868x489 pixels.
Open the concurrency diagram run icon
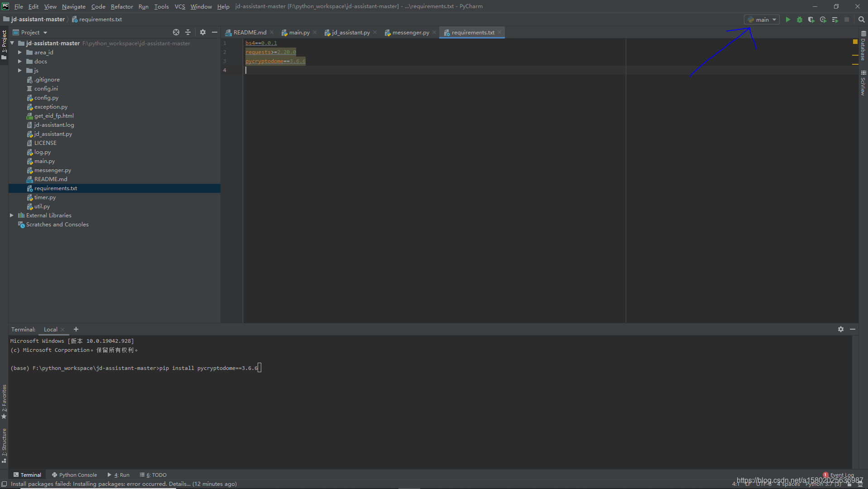point(835,19)
